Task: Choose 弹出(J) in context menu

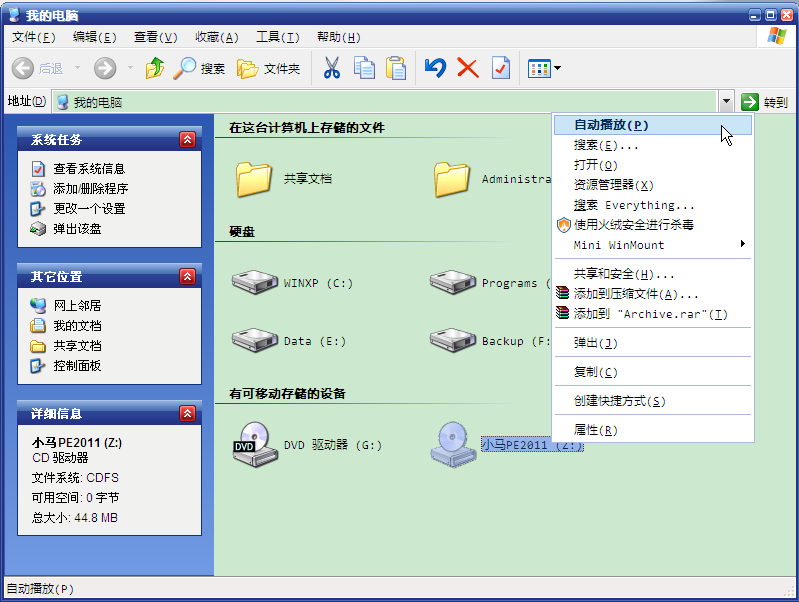Action: point(653,343)
